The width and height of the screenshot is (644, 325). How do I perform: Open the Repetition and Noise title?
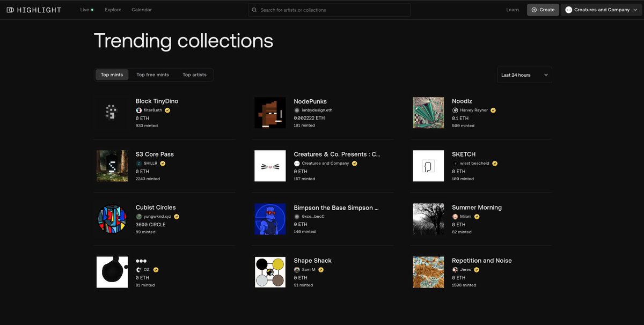[482, 261]
